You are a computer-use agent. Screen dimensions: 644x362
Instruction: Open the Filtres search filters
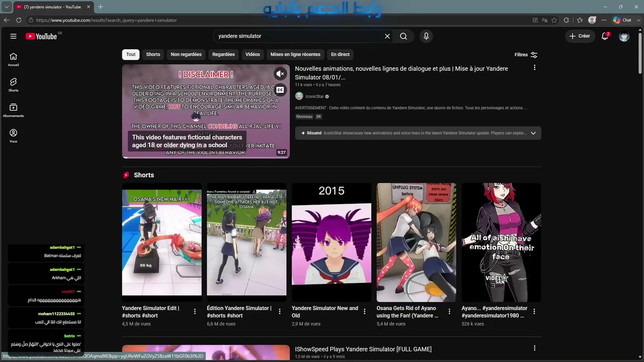tap(526, 55)
